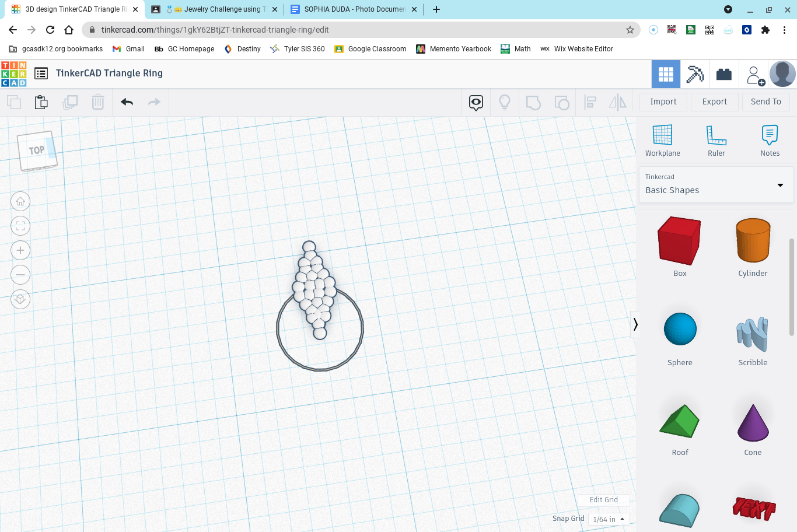
Task: Click the Align tool icon
Action: click(589, 102)
